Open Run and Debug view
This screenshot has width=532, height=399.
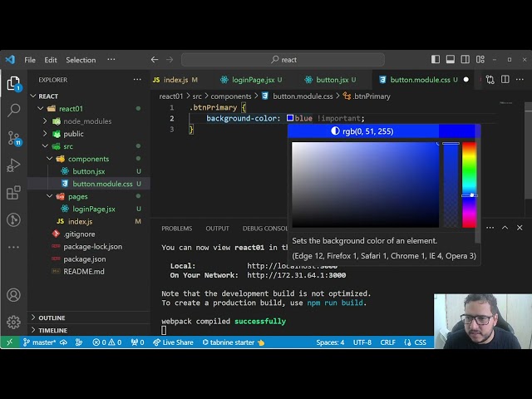[x=13, y=165]
